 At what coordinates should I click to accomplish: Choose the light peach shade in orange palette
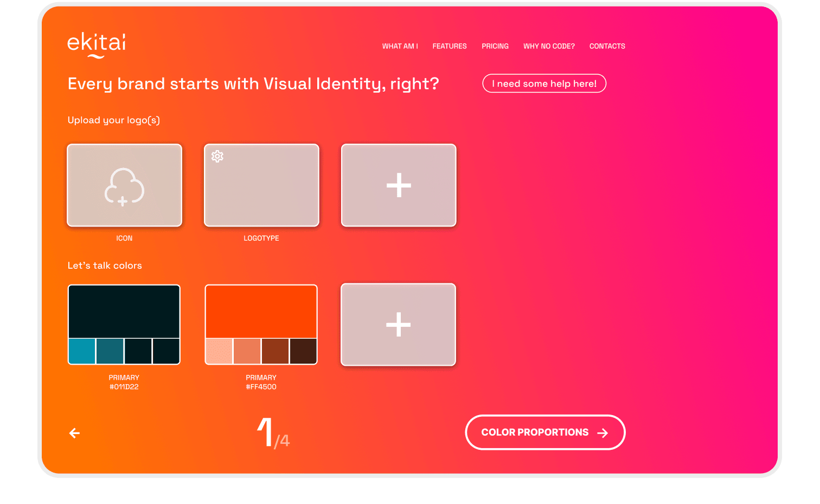219,351
